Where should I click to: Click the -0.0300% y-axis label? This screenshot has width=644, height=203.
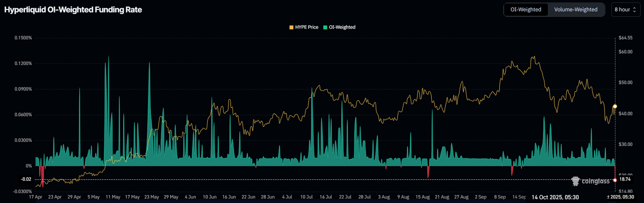pyautogui.click(x=23, y=192)
